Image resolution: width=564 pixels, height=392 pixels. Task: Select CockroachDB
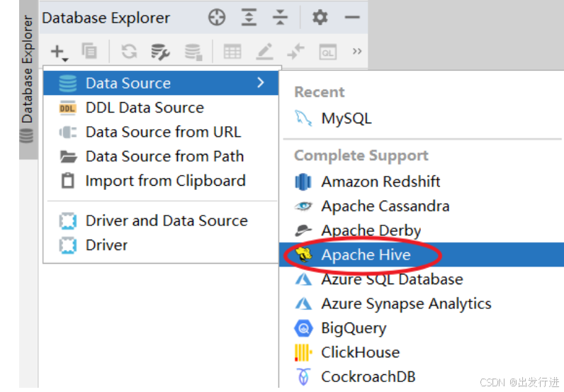(422, 377)
